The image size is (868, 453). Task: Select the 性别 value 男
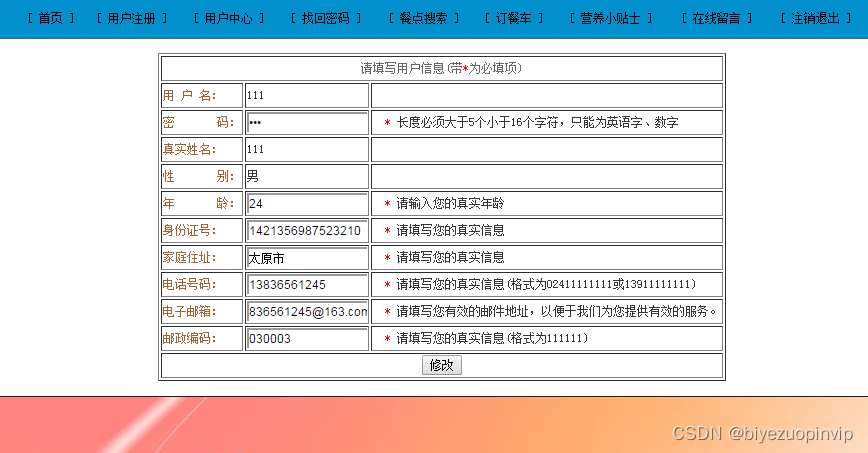[253, 176]
